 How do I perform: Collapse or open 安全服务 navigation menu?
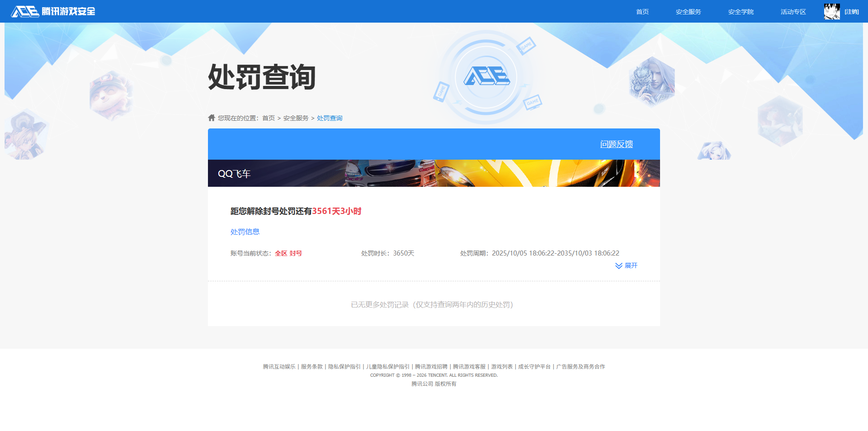click(688, 11)
